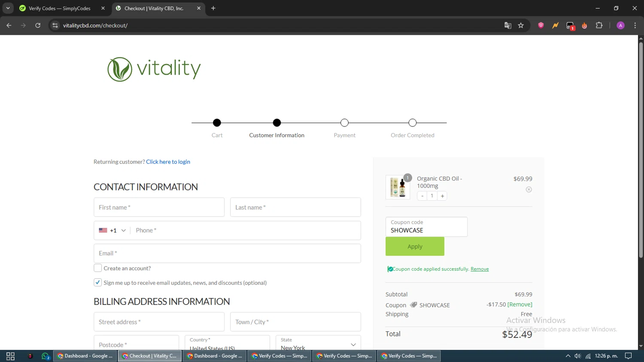Open the purple shield extension icon
Image resolution: width=644 pixels, height=362 pixels.
(x=541, y=25)
